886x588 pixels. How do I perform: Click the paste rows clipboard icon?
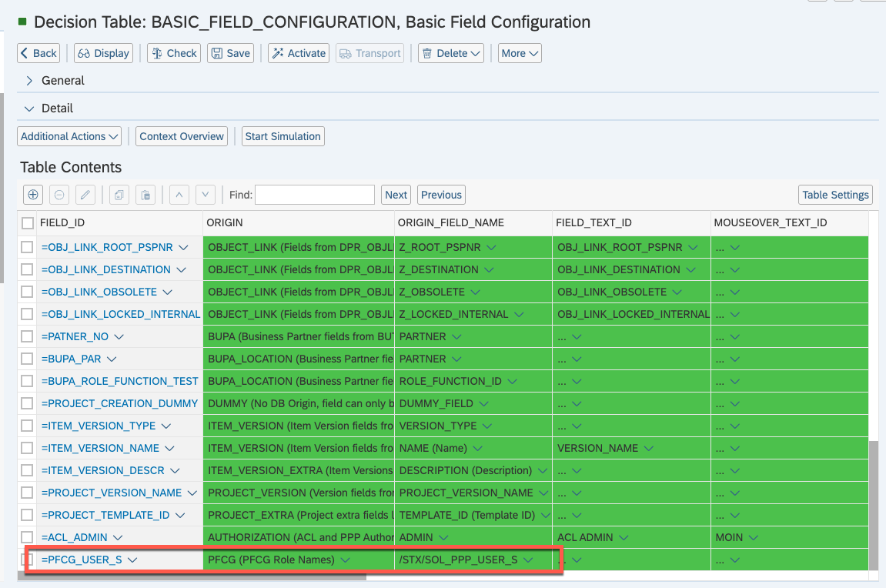pyautogui.click(x=145, y=195)
